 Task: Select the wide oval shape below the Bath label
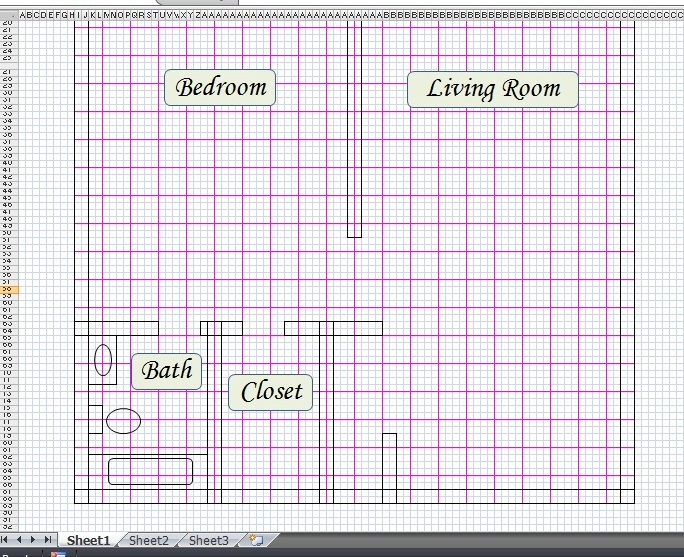point(123,421)
